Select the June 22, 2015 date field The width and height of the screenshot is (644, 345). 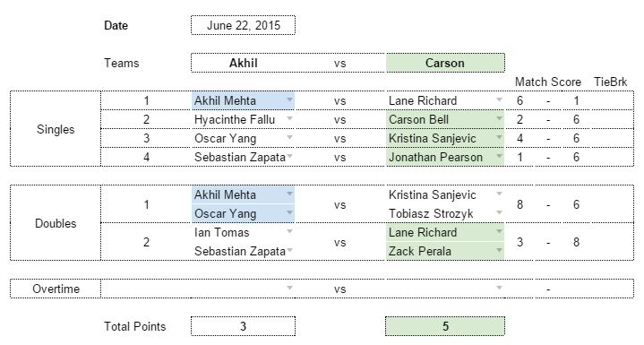coord(243,25)
